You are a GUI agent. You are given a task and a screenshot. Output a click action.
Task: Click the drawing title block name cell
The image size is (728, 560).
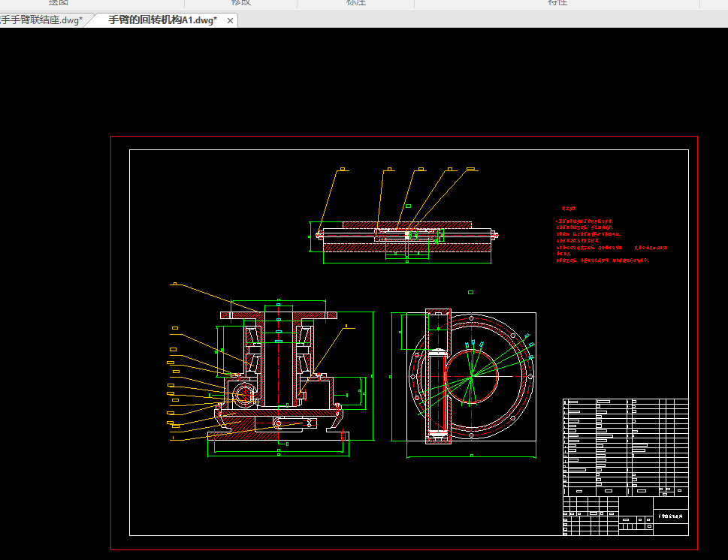[671, 516]
